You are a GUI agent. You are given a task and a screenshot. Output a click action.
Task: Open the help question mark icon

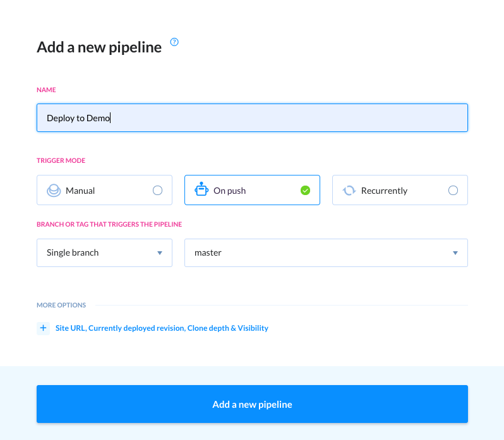click(174, 42)
